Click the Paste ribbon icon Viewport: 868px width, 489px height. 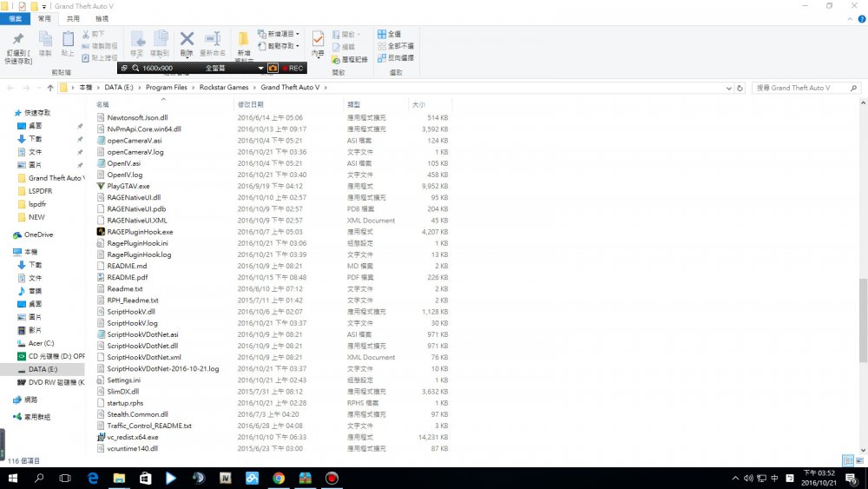(68, 39)
